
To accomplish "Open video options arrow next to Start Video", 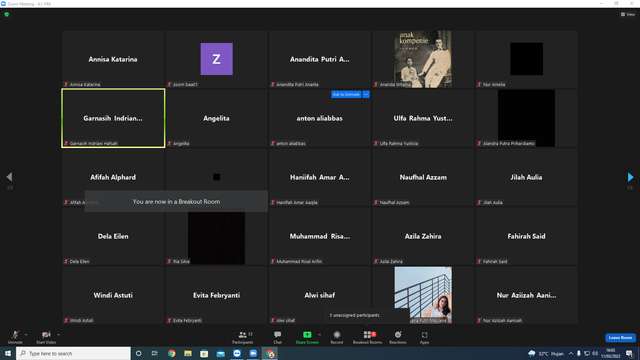I will click(59, 335).
